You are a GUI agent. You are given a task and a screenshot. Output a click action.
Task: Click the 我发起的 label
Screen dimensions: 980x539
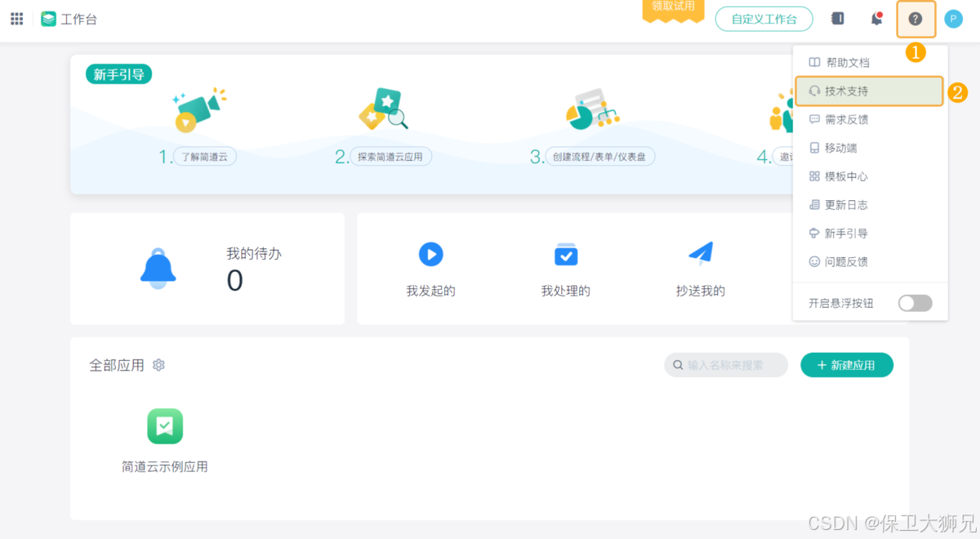tap(430, 291)
